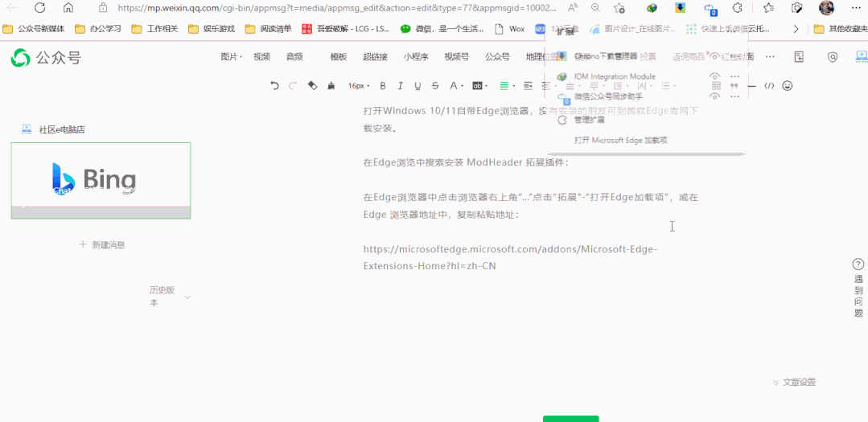
Task: Open the IDM extension toolbar icon
Action: click(x=652, y=8)
